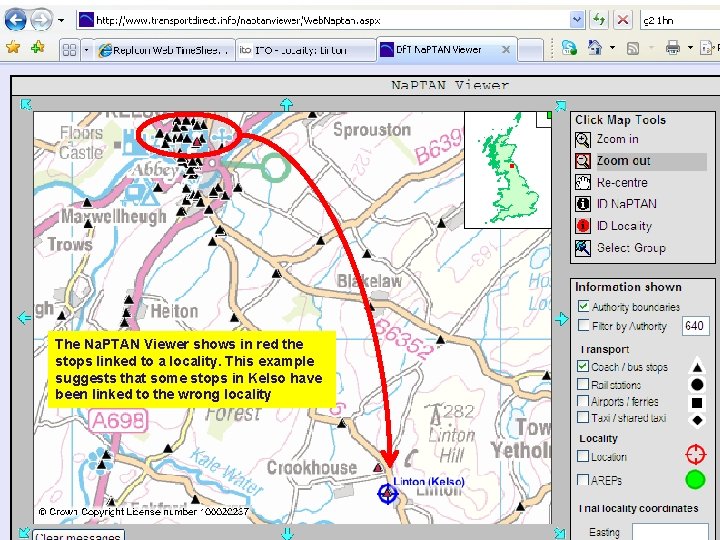Click the browser search box
The height and width of the screenshot is (540, 720).
click(x=680, y=20)
